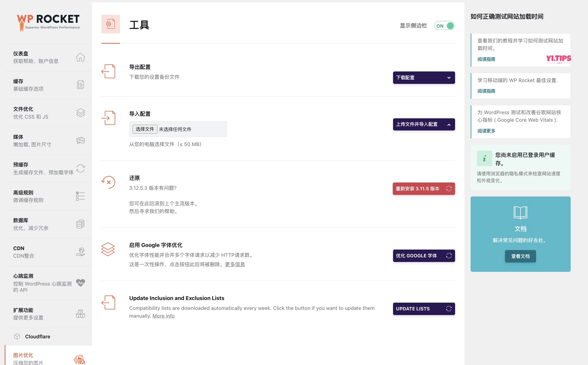
Task: Go to the 缓存 settings tab
Action: [x=48, y=85]
